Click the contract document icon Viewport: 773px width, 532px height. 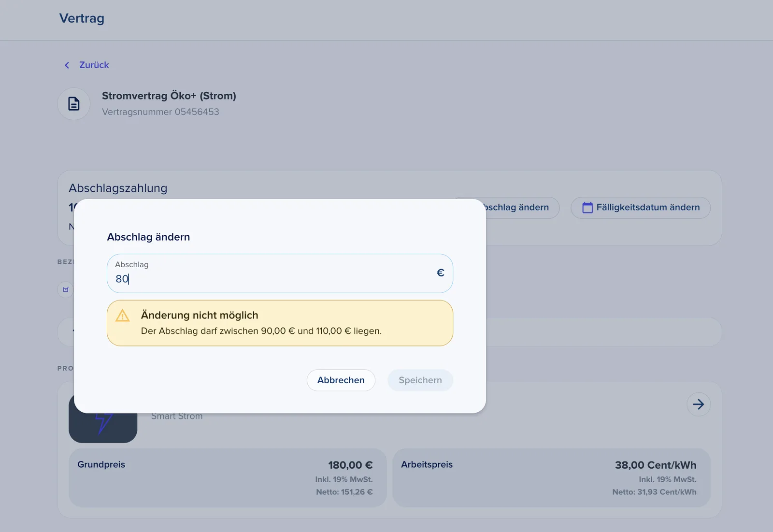74,104
